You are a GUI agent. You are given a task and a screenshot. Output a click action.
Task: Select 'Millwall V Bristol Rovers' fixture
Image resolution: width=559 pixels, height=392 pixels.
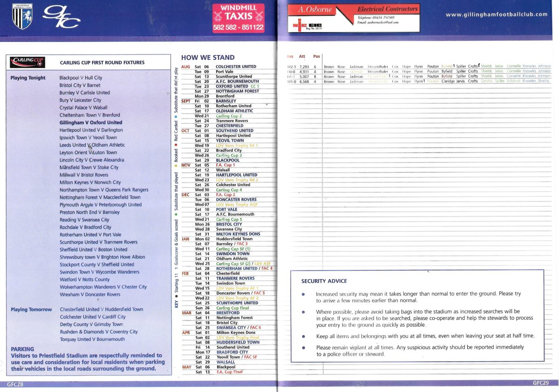(x=84, y=175)
